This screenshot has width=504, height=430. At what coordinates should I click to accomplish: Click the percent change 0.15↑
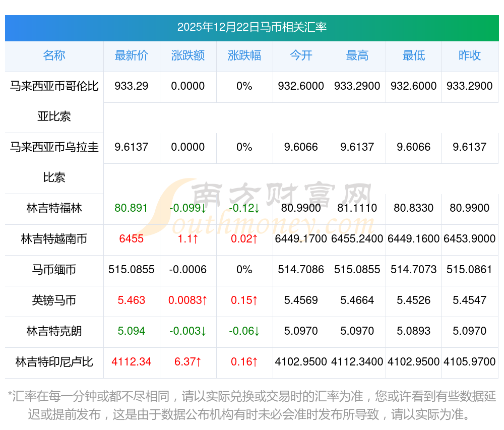[x=244, y=300]
